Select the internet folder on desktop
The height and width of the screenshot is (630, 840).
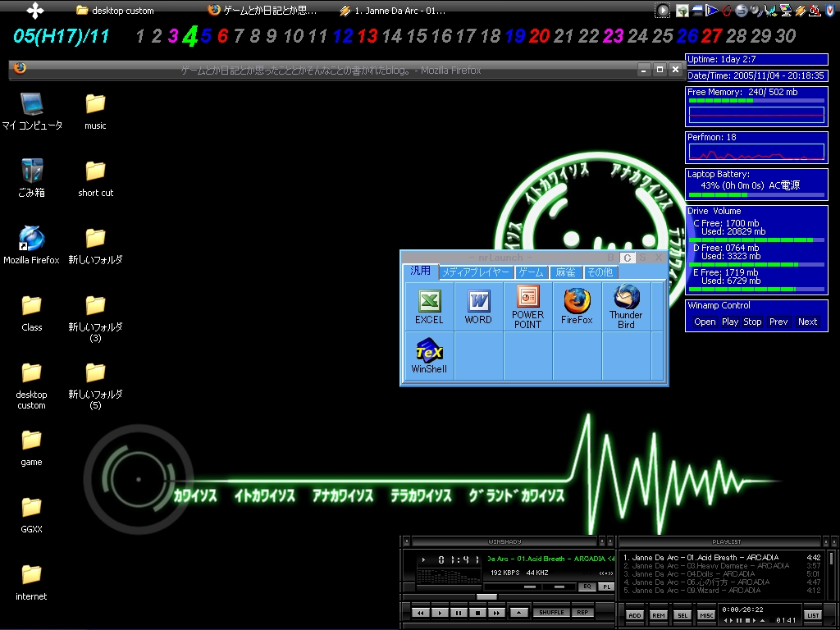(32, 582)
